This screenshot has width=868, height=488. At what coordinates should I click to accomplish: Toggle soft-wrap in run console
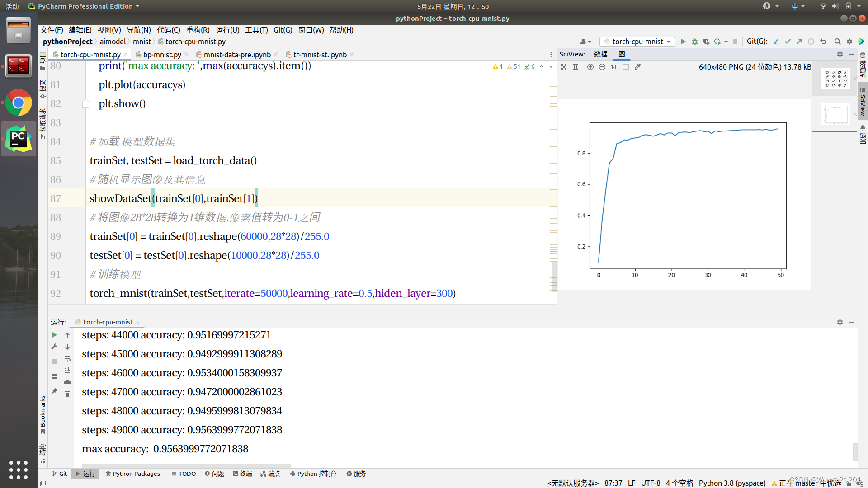pos(67,359)
